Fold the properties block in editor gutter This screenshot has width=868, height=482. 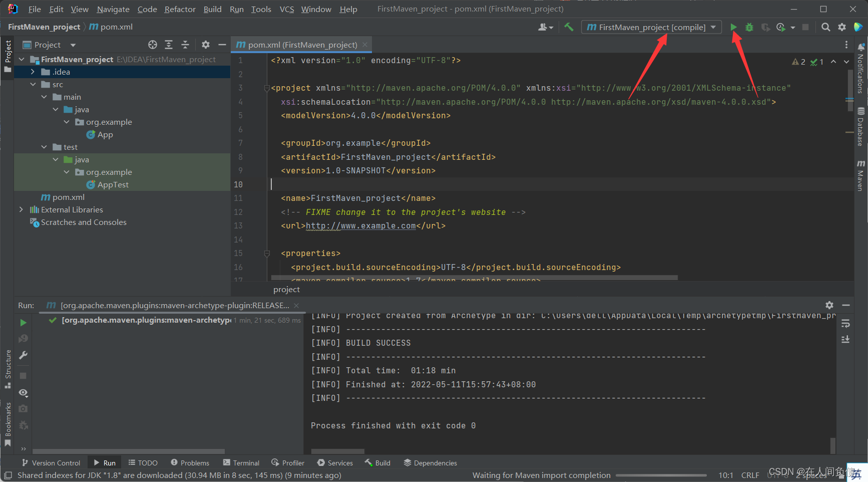tap(267, 254)
